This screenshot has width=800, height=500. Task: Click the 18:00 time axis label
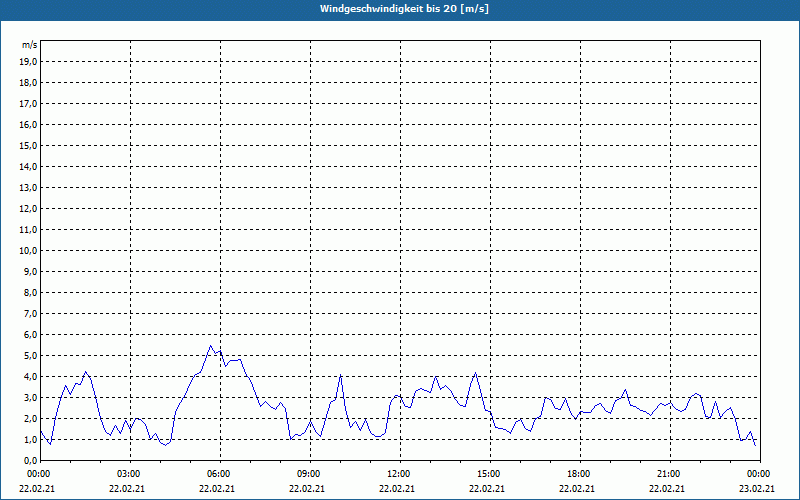click(x=581, y=474)
